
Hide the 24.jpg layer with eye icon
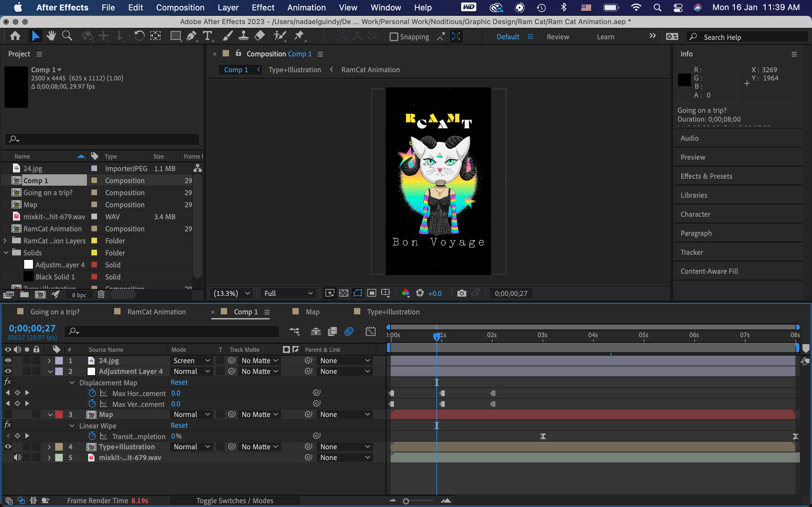tap(8, 361)
